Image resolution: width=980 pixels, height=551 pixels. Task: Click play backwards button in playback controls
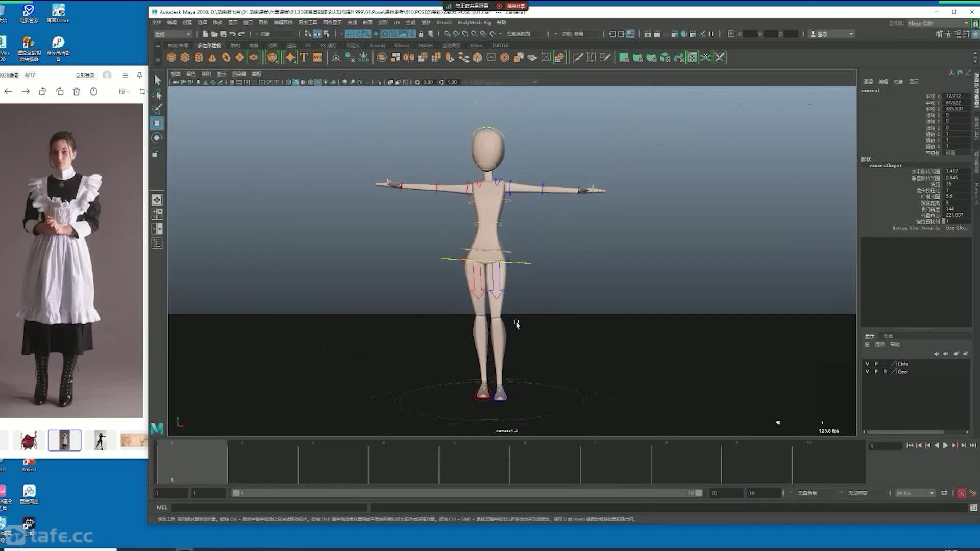[937, 445]
